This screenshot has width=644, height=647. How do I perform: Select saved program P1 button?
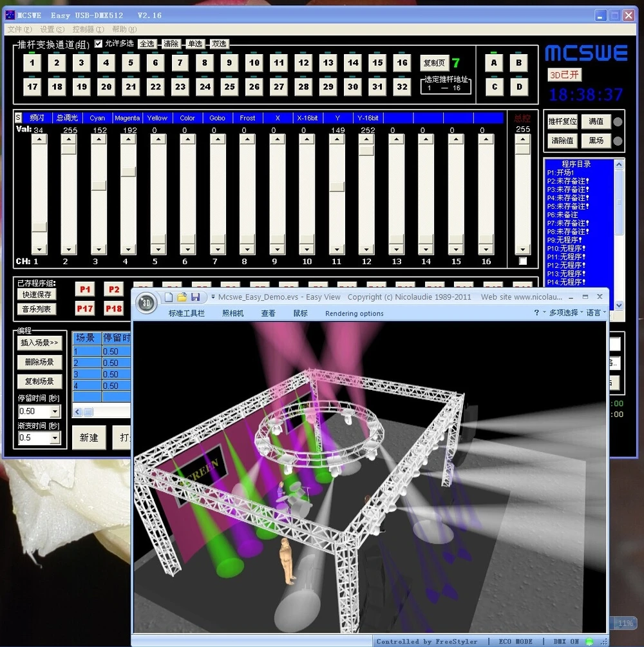click(x=85, y=289)
